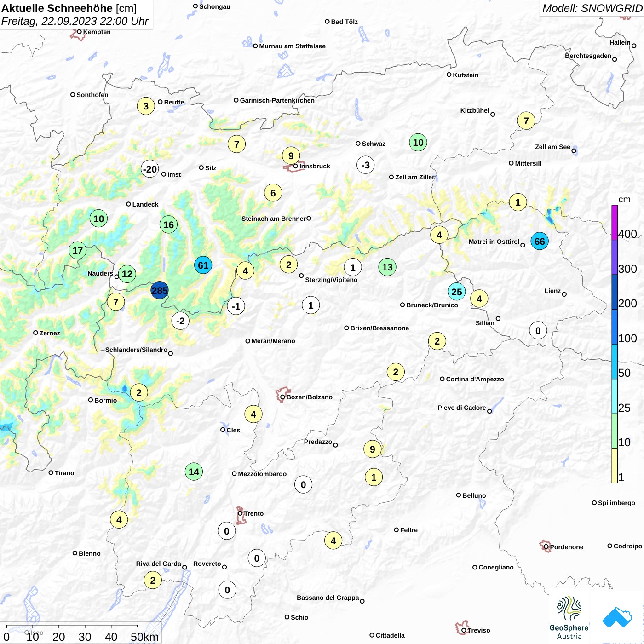The width and height of the screenshot is (644, 644).
Task: Select the 'Steinach am Brenner' label
Action: (x=274, y=219)
